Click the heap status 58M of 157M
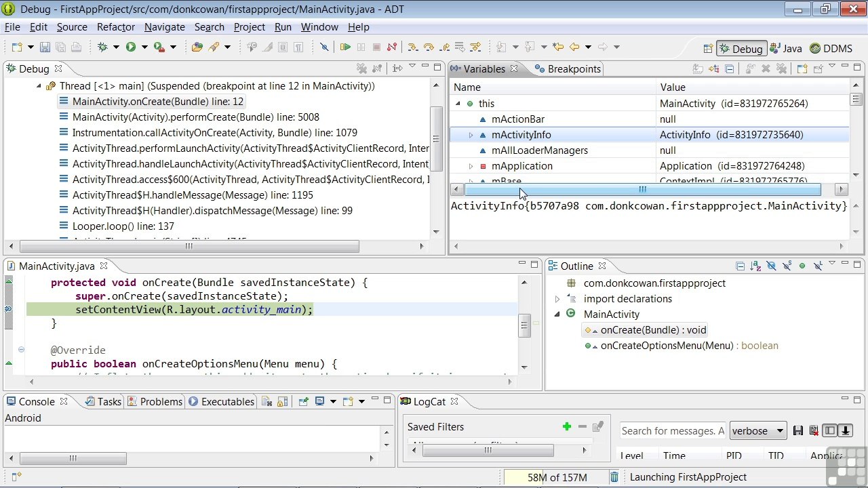This screenshot has height=488, width=868. 556,477
